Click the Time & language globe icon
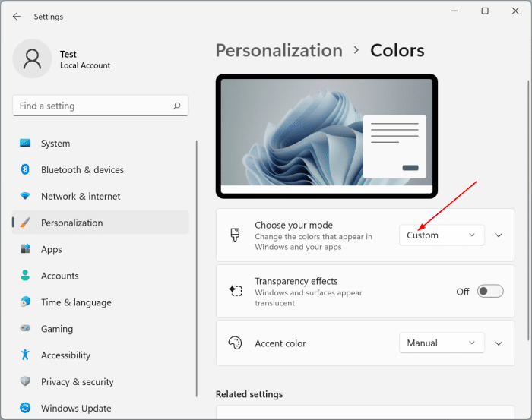 25,302
